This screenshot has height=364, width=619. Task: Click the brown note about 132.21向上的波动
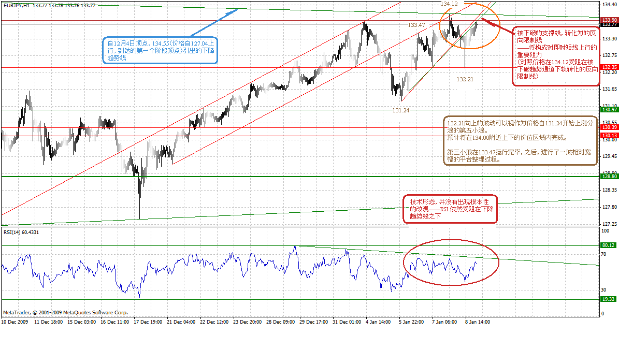(x=520, y=140)
